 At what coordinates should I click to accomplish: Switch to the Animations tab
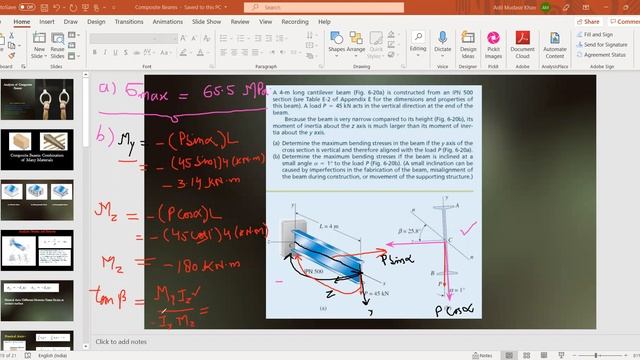coord(168,22)
